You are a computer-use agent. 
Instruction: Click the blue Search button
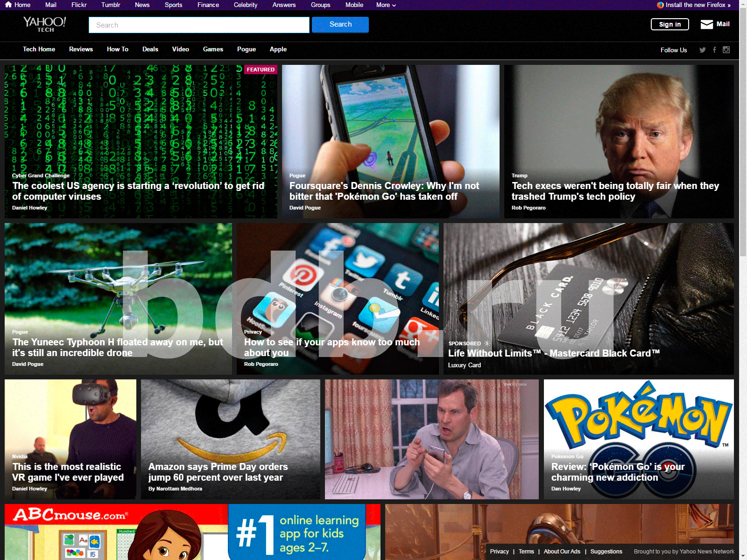pos(340,25)
